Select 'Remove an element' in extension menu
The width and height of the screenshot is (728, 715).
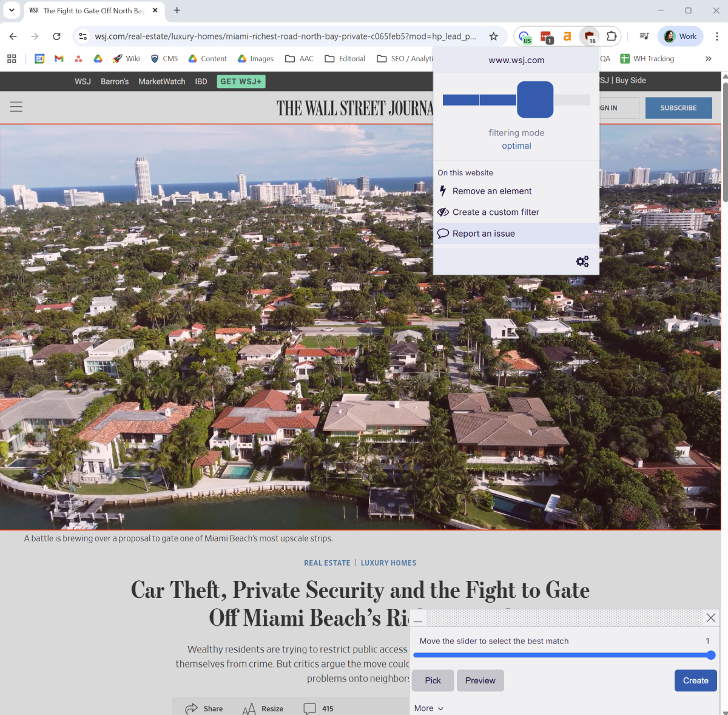pyautogui.click(x=491, y=191)
